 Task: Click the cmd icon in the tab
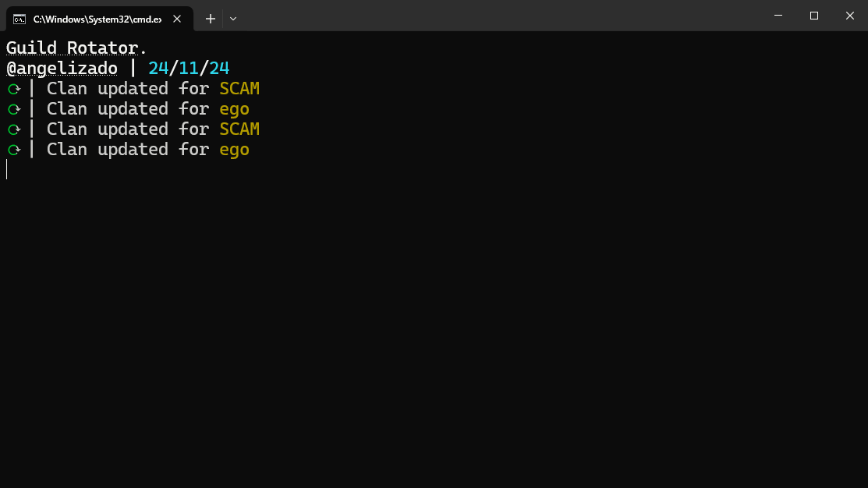tap(19, 18)
